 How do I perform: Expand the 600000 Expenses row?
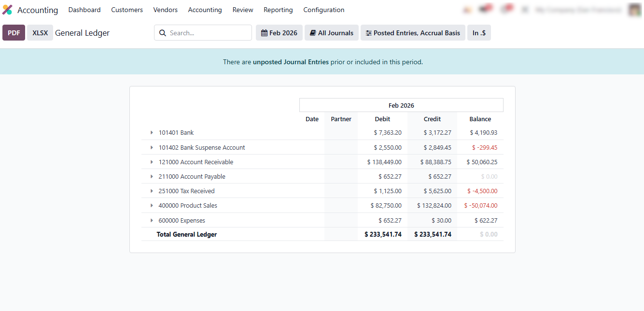[152, 221]
